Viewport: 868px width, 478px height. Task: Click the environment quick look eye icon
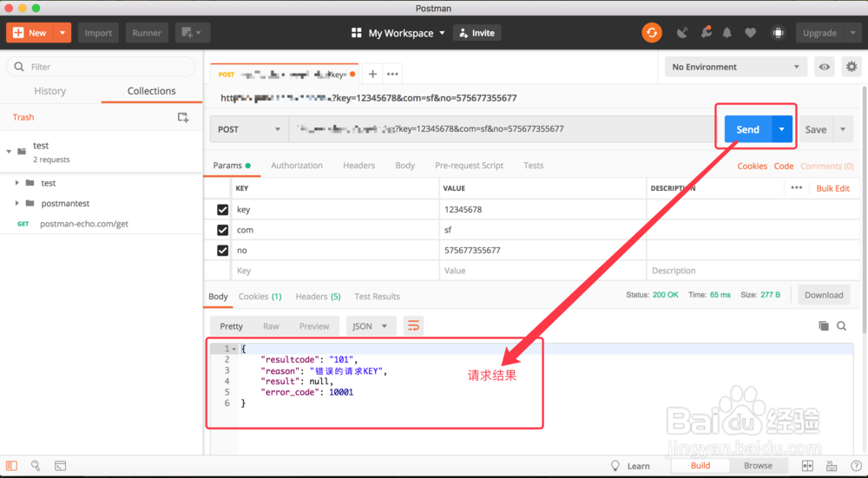825,67
